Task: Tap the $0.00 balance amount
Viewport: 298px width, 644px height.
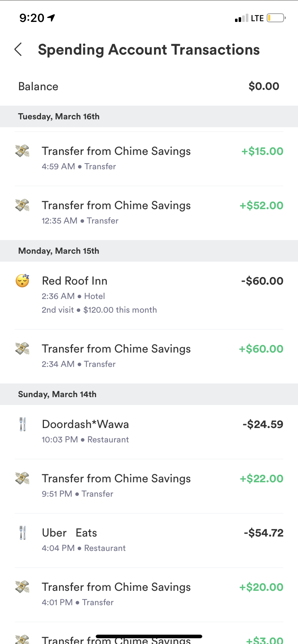Action: [264, 86]
